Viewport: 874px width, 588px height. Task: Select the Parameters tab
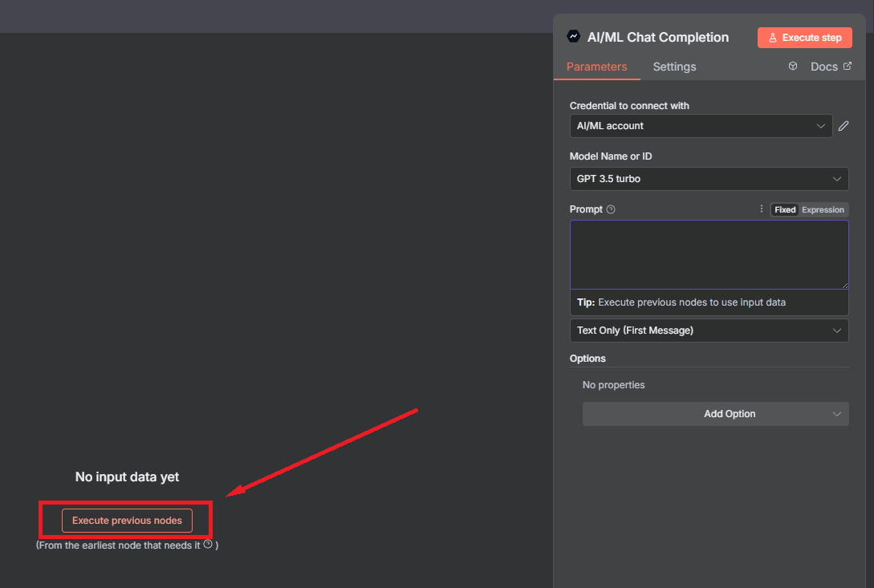coord(596,67)
